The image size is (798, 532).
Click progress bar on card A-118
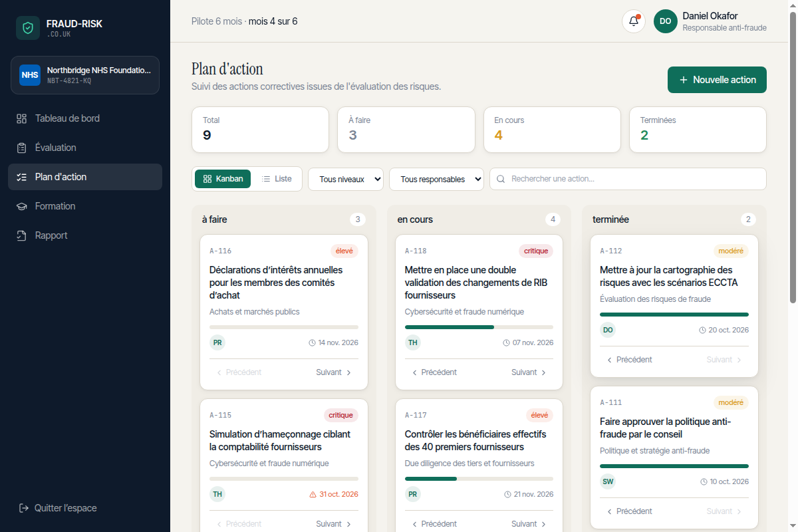tap(479, 327)
